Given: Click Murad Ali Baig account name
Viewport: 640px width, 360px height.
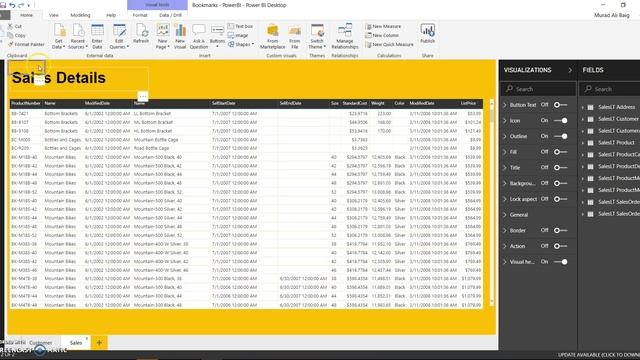Looking at the screenshot, I should 611,15.
